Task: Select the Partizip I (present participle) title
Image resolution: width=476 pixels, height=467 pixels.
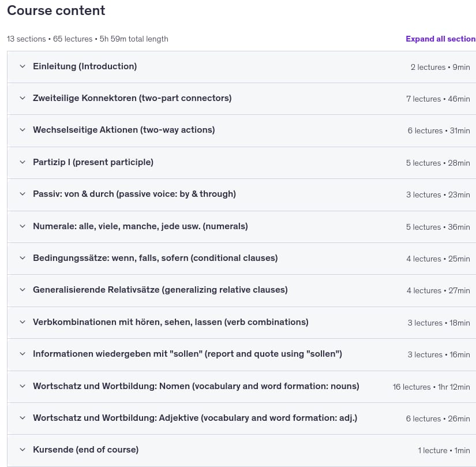Action: click(x=93, y=162)
